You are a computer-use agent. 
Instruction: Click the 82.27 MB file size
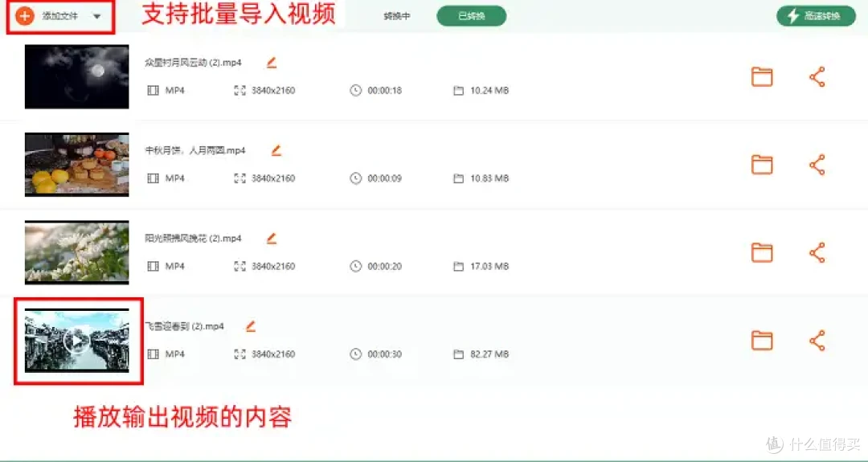click(489, 354)
